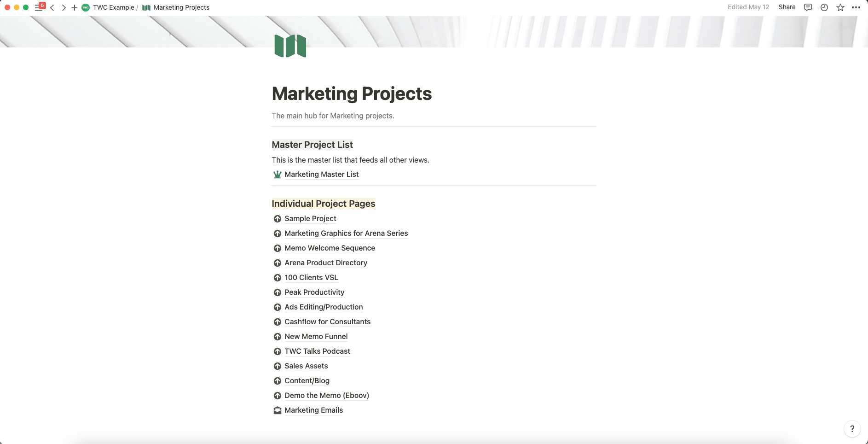Click the plus icon for new page
Screen dimensions: 868x444
click(74, 7)
